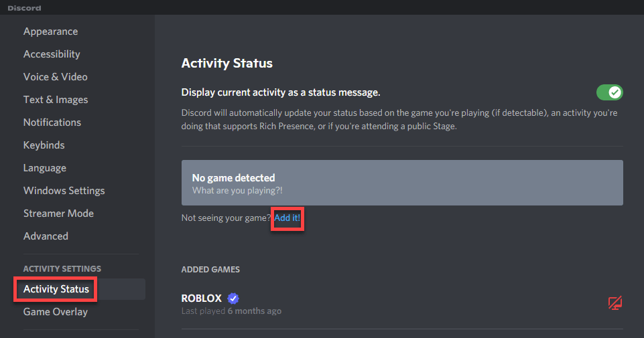Screen dimensions: 644x338
Task: Click the 'No game detected' banner
Action: point(402,183)
